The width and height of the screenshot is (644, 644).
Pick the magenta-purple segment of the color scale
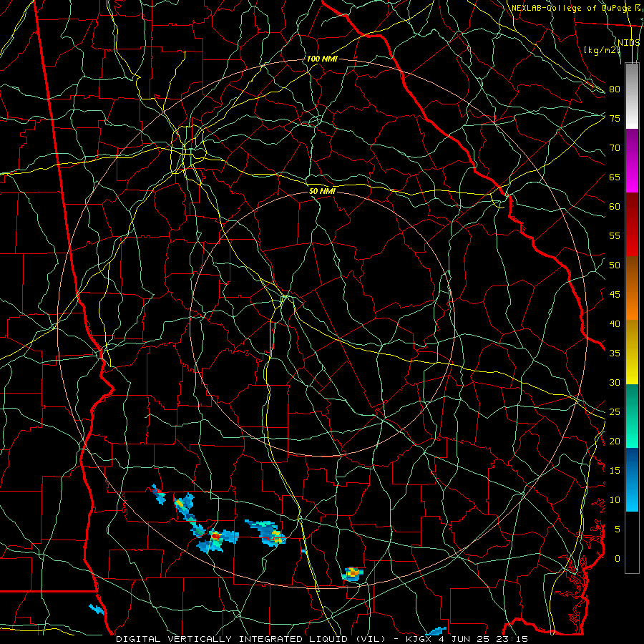632,160
